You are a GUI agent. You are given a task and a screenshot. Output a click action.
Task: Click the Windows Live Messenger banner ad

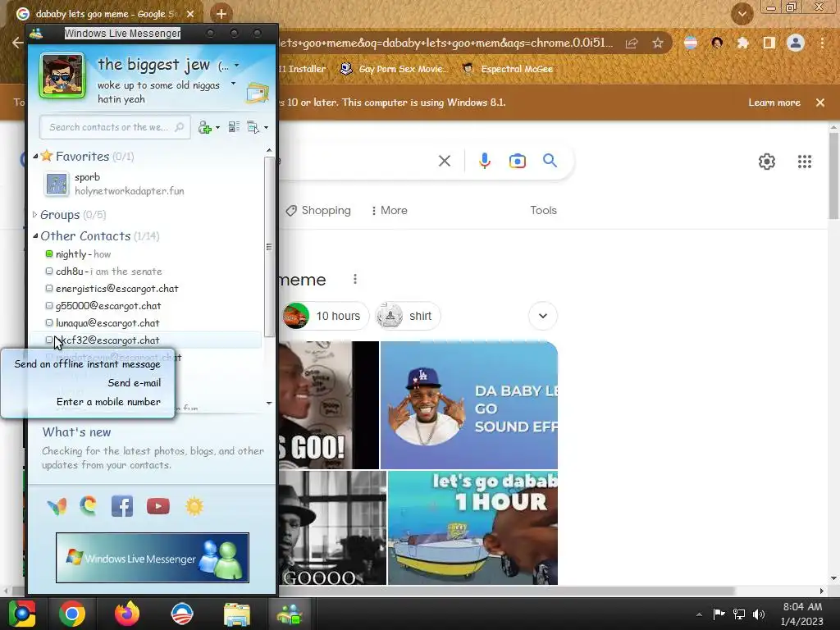152,558
